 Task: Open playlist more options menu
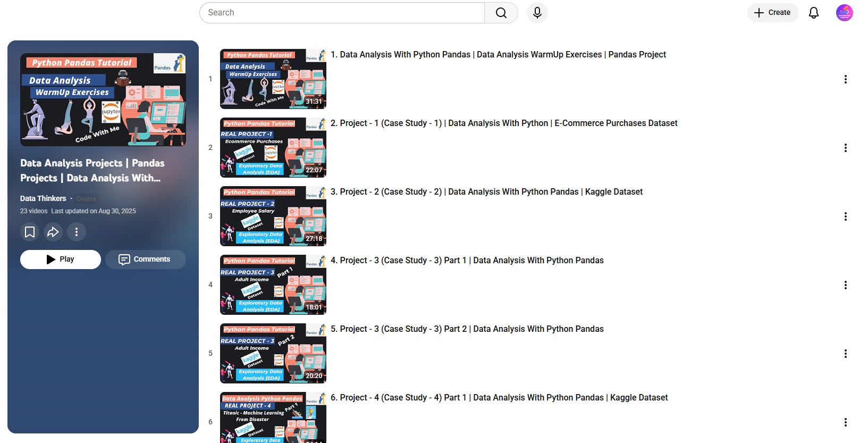(77, 232)
